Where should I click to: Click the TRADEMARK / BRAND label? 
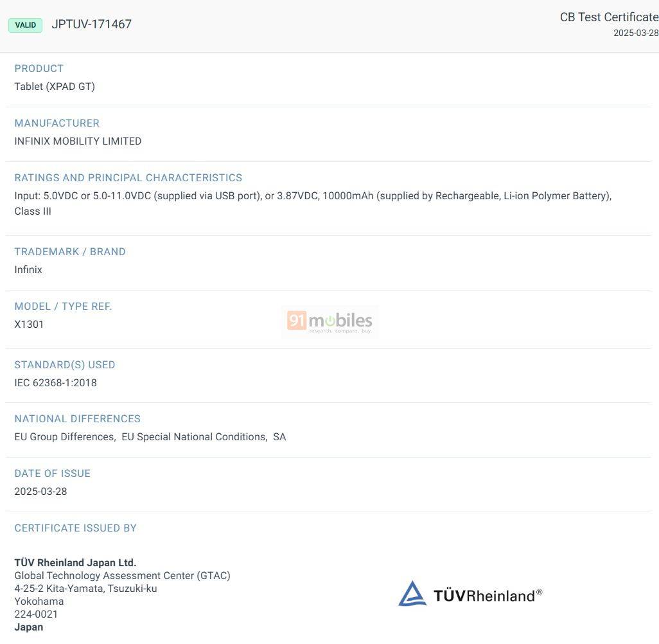(70, 251)
